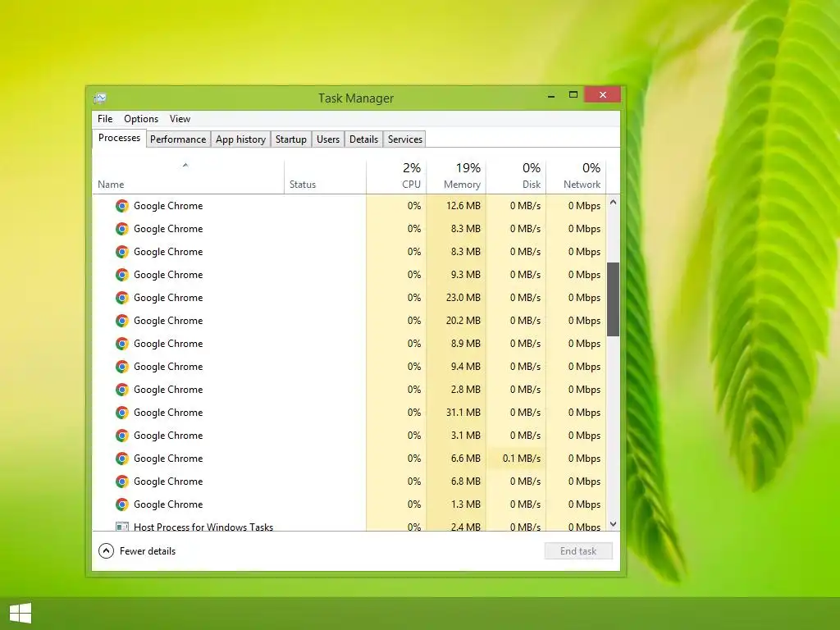Click the 2.4 MB memory value

pyautogui.click(x=466, y=527)
